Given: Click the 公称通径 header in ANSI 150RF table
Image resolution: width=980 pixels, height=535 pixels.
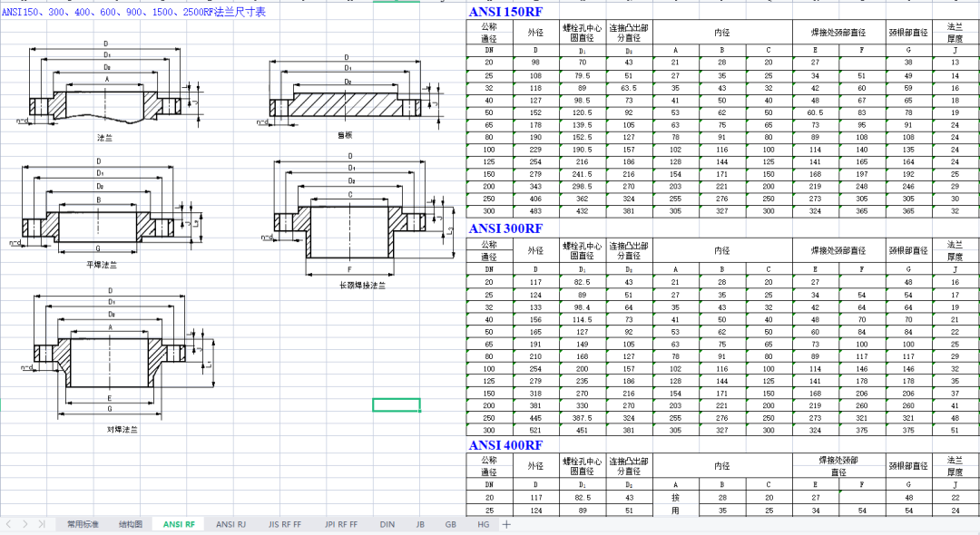Looking at the screenshot, I should coord(489,33).
